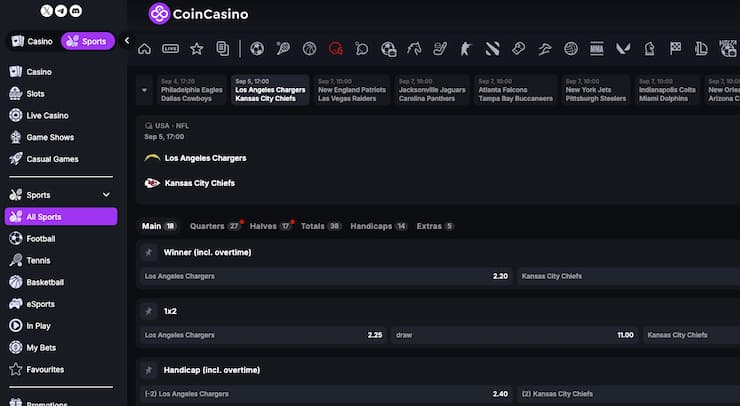Open the Quarters markets tab
This screenshot has height=406, width=740.
coord(215,226)
